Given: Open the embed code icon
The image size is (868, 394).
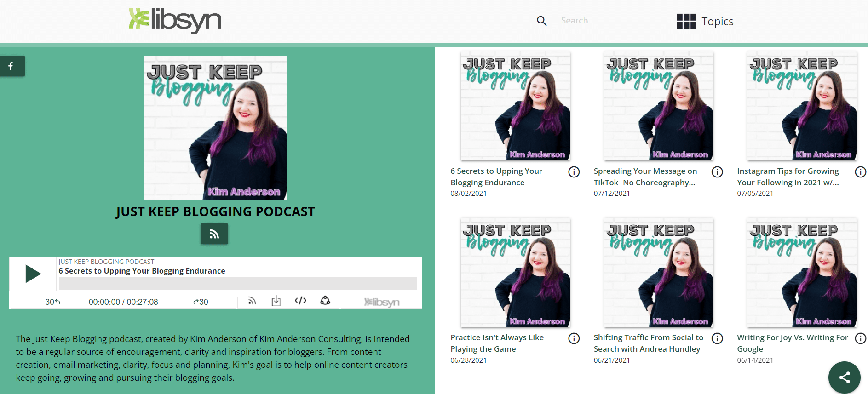Looking at the screenshot, I should pos(300,301).
